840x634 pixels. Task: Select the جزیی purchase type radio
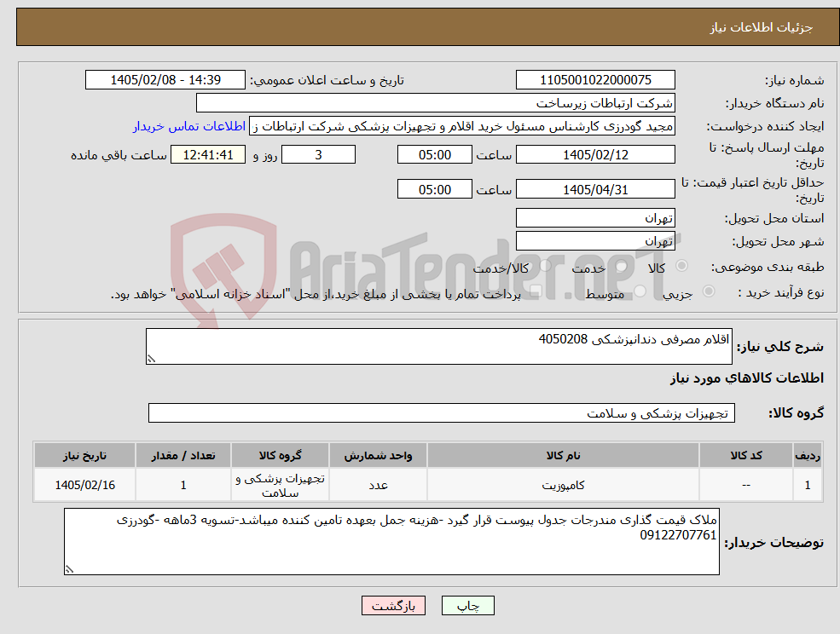pos(708,291)
